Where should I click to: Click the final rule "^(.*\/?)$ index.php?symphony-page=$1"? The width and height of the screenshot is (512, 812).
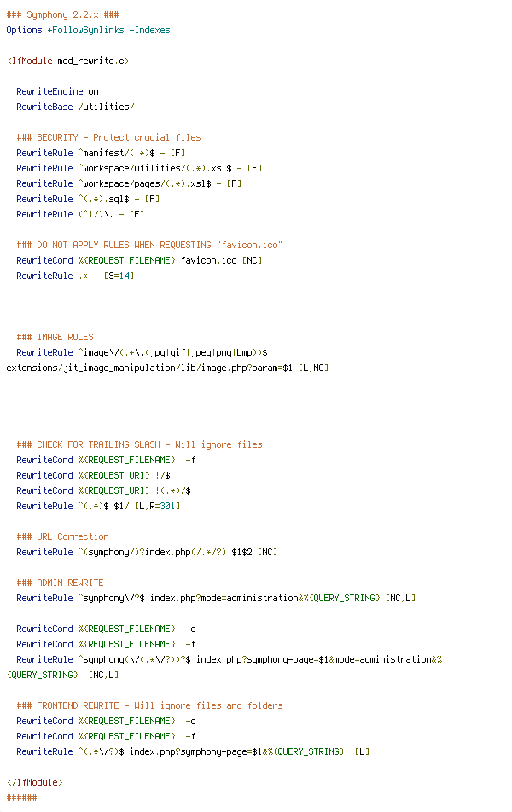(194, 751)
